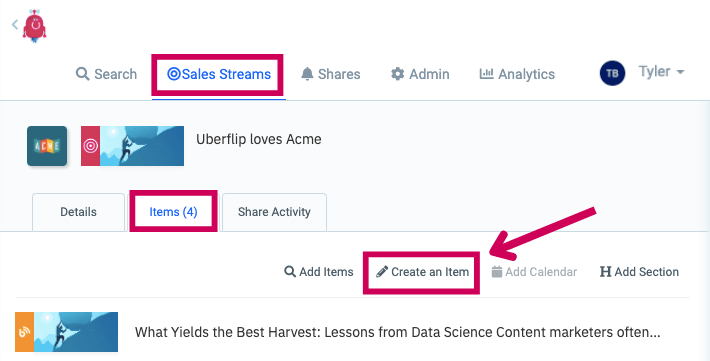This screenshot has height=361, width=710.
Task: Click the Analytics bar chart icon
Action: click(486, 73)
